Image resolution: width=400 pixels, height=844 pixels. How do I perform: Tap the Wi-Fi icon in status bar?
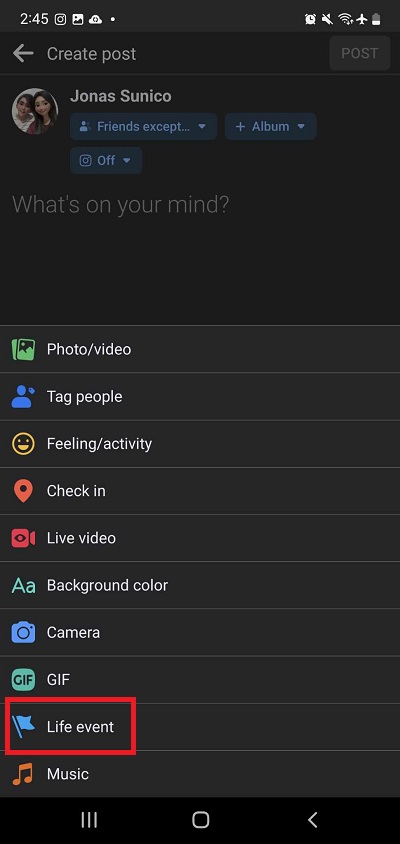(x=345, y=19)
